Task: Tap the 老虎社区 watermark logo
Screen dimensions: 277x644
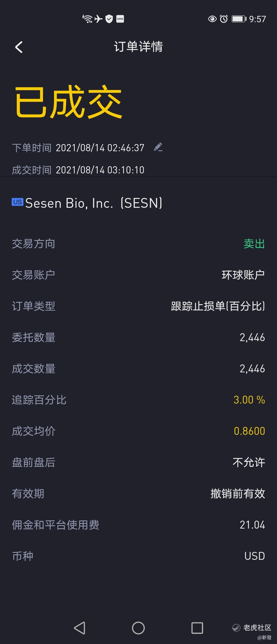Action: pyautogui.click(x=252, y=628)
